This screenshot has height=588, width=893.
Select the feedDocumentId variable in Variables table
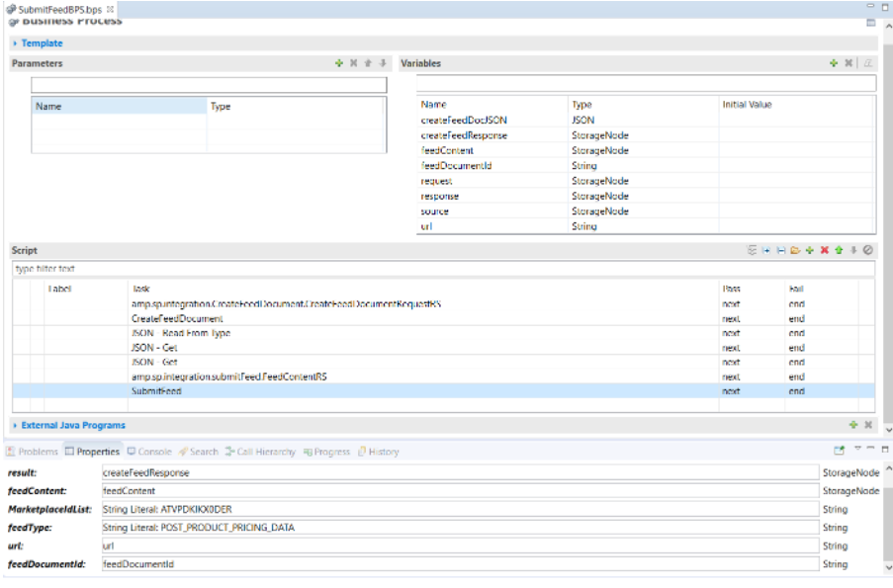pos(646,166)
